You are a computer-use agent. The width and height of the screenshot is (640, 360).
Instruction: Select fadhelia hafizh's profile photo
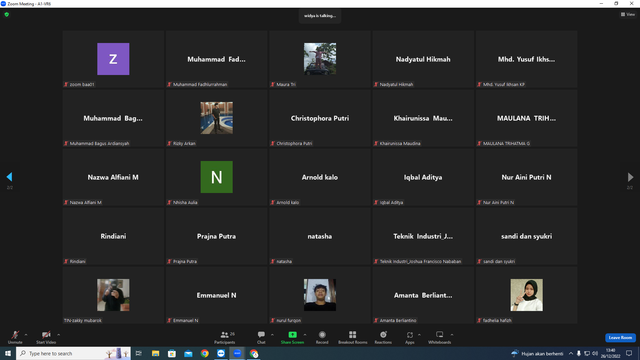(527, 295)
